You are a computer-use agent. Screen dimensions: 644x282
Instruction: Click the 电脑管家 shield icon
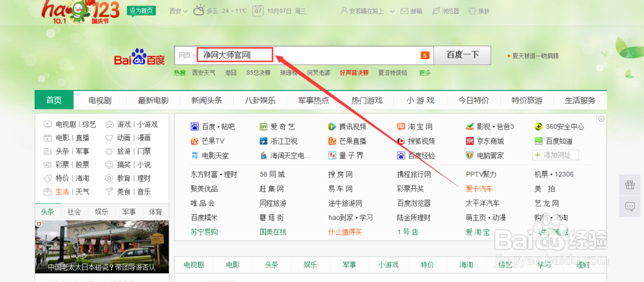tap(470, 155)
